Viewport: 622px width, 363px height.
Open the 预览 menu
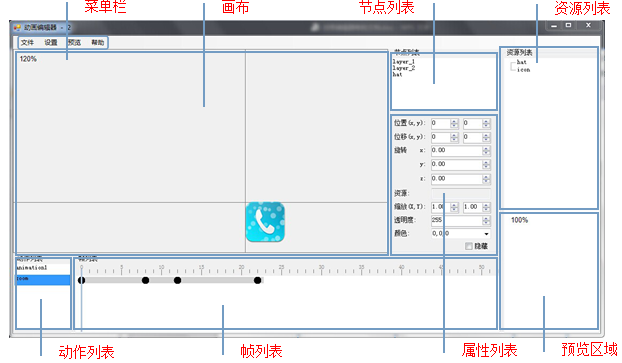74,42
